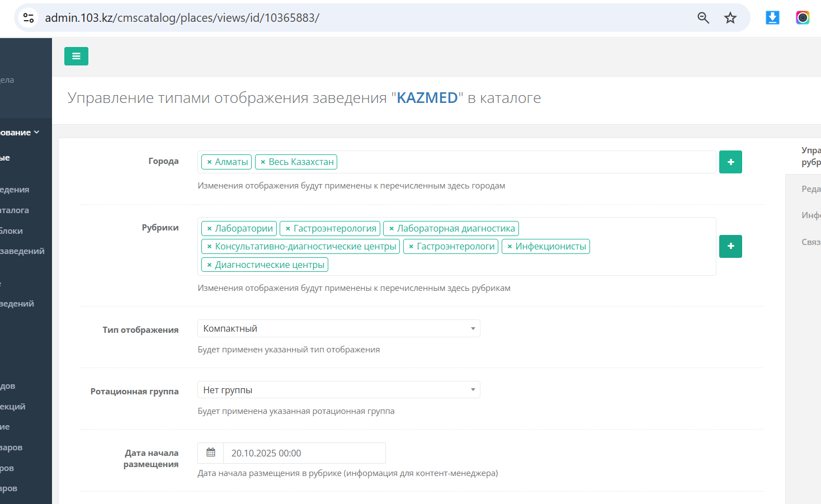
Task: Click the plus button beside Рубрики field
Action: click(730, 246)
